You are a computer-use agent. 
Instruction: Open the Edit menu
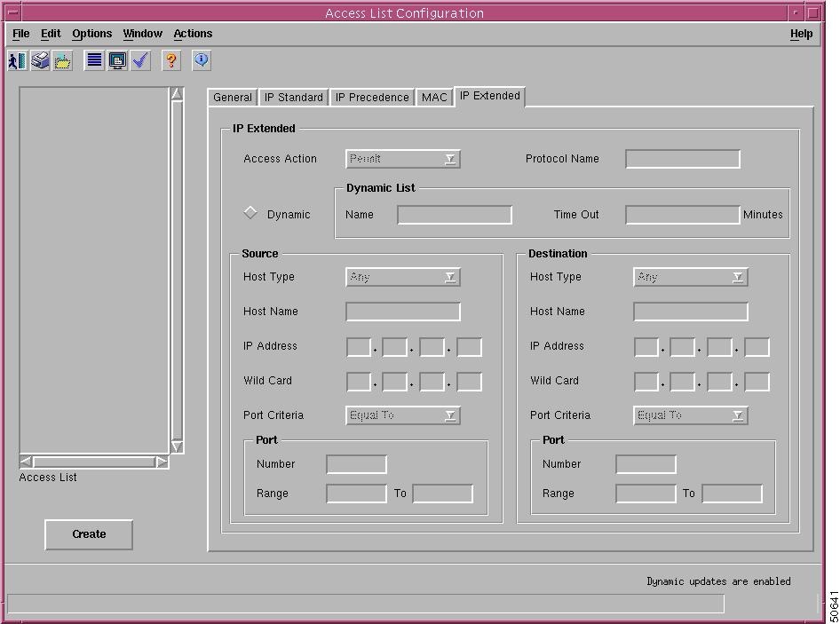click(x=51, y=33)
